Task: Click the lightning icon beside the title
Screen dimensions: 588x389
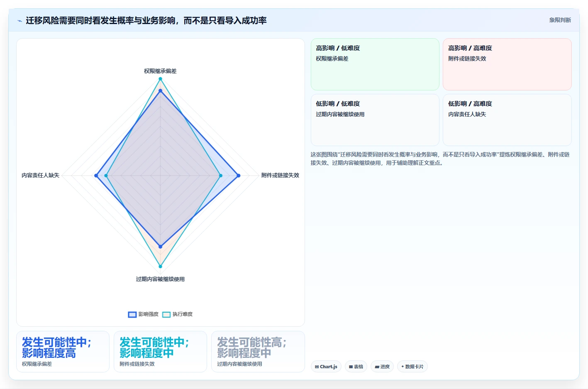Action: point(20,21)
